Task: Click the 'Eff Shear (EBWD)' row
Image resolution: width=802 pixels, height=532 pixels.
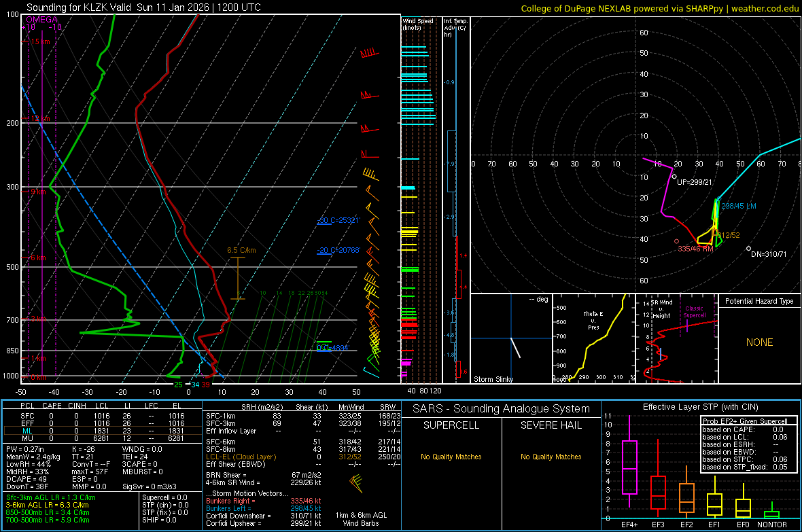Action: pyautogui.click(x=303, y=465)
